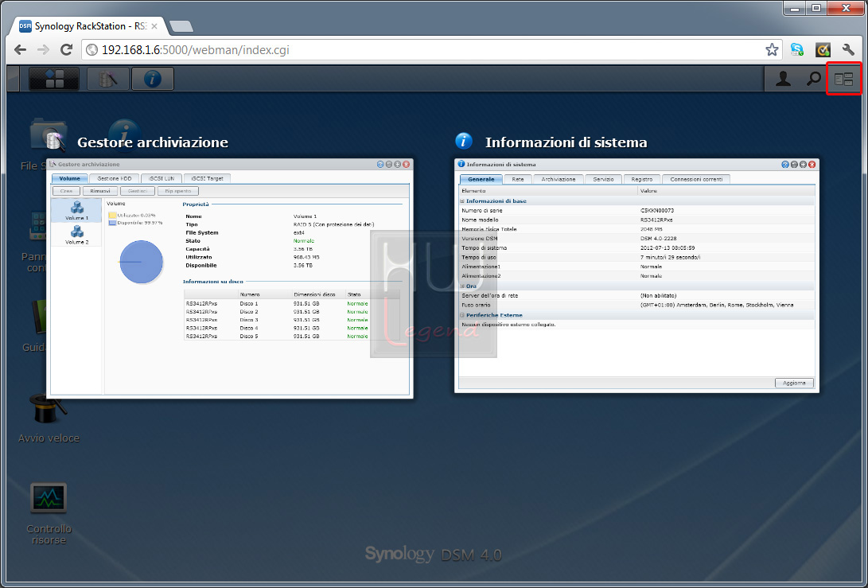Image resolution: width=868 pixels, height=588 pixels.
Task: Click the Gestisci button
Action: tap(138, 191)
